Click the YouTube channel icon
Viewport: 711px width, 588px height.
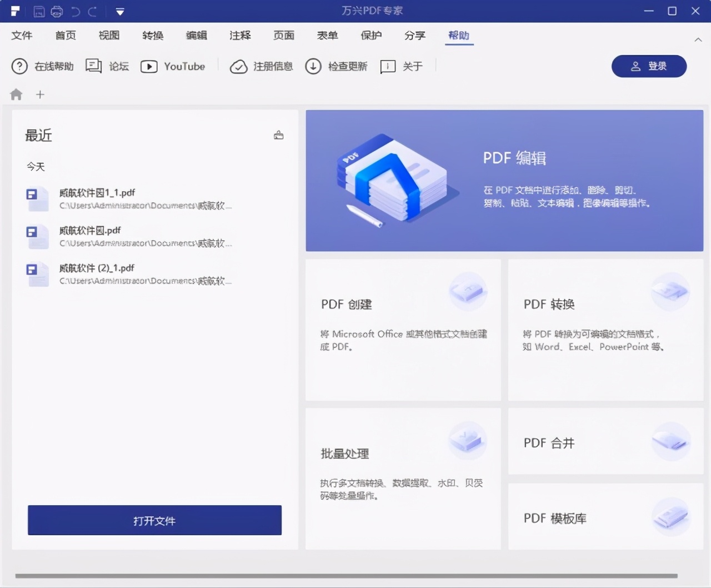173,66
